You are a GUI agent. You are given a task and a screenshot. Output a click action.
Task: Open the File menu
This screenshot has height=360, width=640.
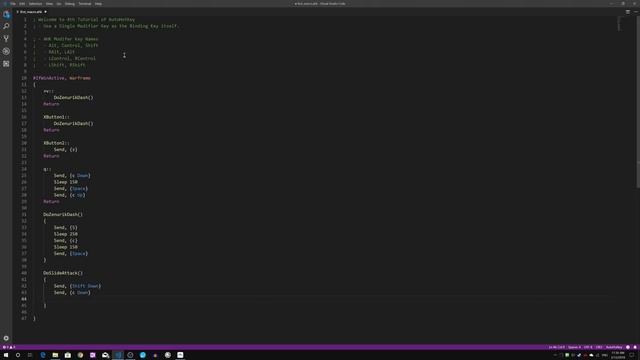click(13, 4)
